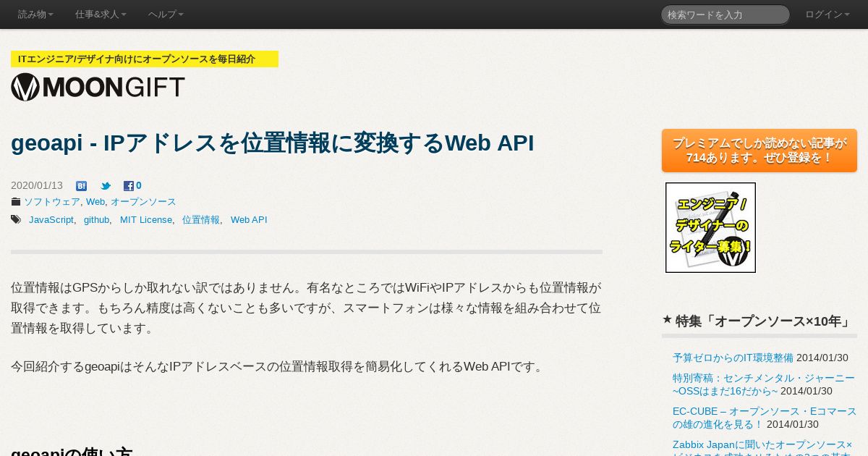
Task: Open the オープンソース category link
Action: 143,202
